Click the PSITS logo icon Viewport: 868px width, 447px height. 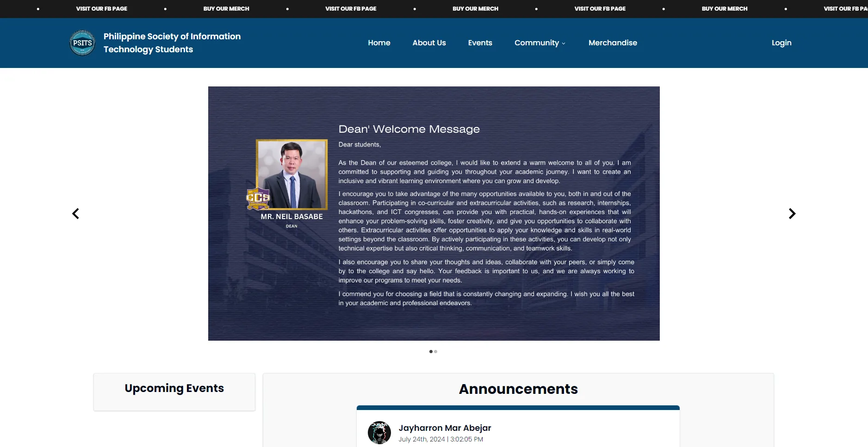82,43
